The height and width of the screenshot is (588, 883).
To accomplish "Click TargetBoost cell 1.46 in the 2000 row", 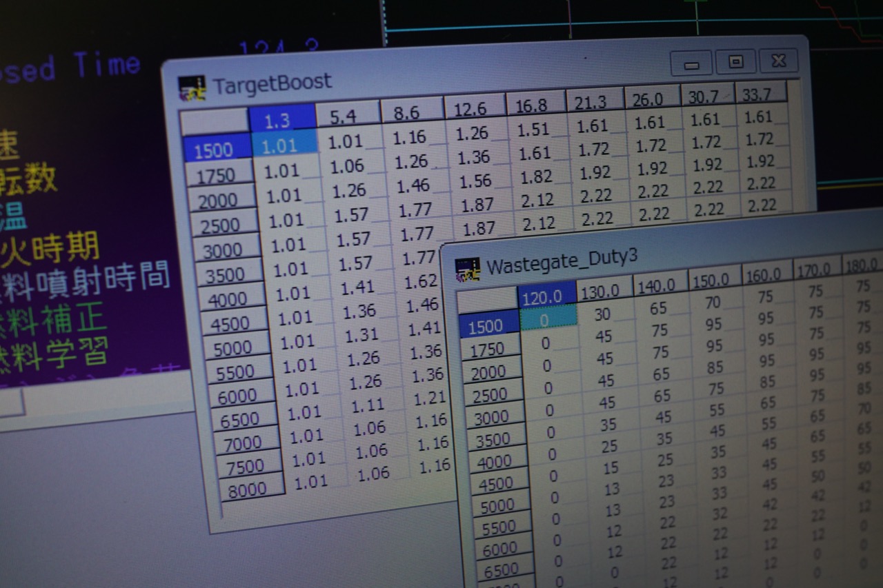I will (x=417, y=184).
